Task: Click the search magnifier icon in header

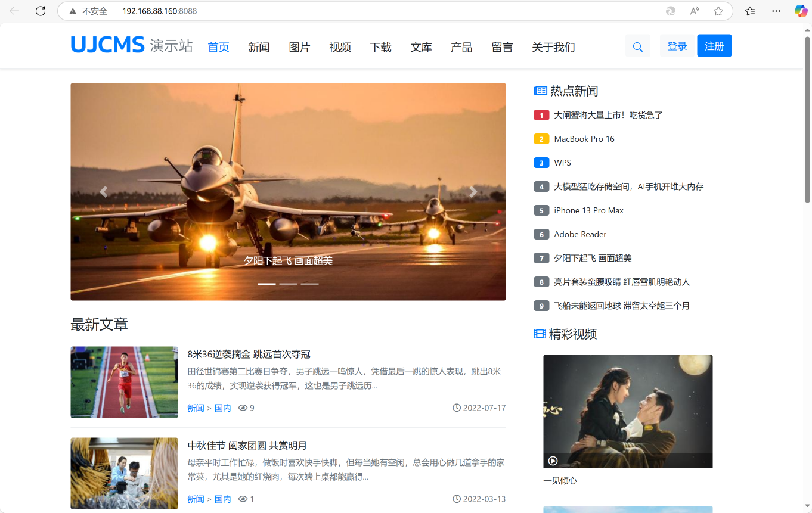Action: tap(637, 46)
